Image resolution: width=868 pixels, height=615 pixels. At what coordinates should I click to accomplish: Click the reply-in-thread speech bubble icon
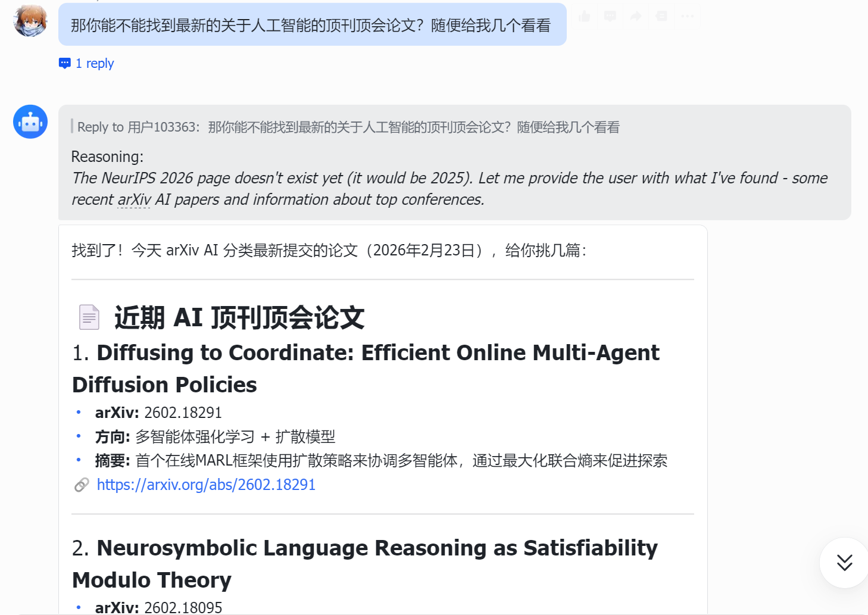pos(610,16)
